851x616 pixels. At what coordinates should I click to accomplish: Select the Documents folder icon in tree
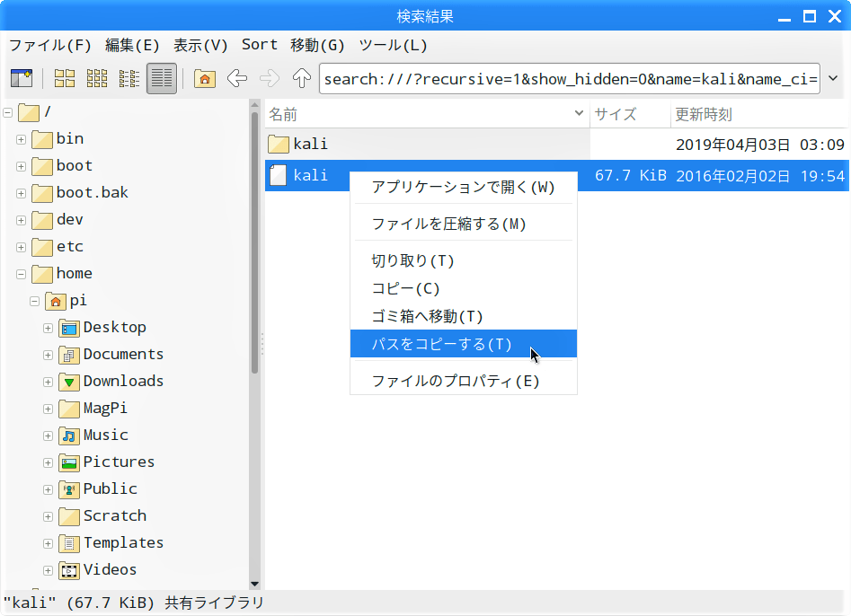tap(69, 355)
